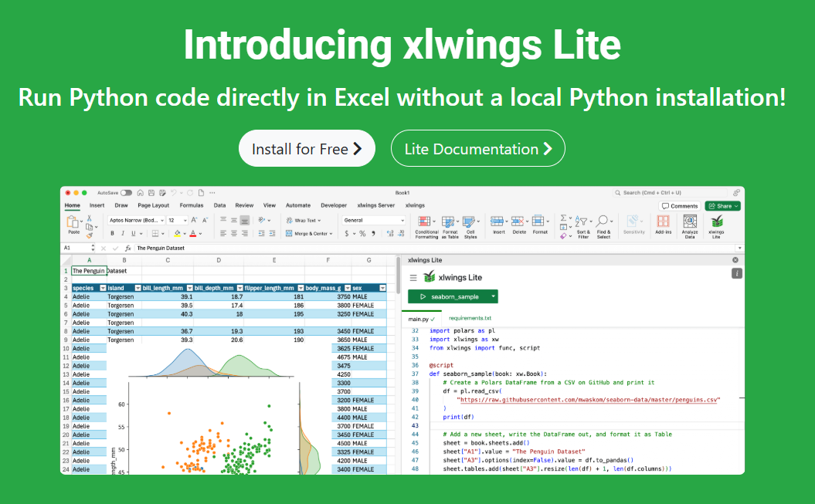
Task: Click the Undo arrow icon
Action: click(174, 192)
